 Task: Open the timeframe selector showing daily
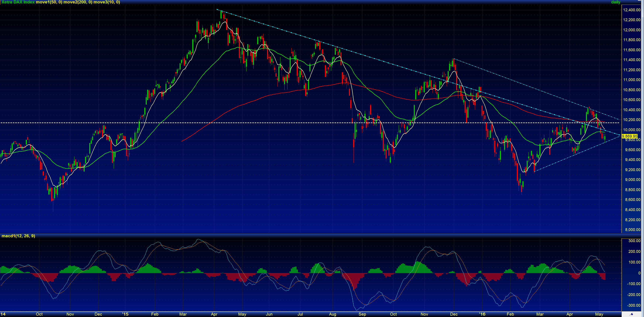click(x=616, y=2)
